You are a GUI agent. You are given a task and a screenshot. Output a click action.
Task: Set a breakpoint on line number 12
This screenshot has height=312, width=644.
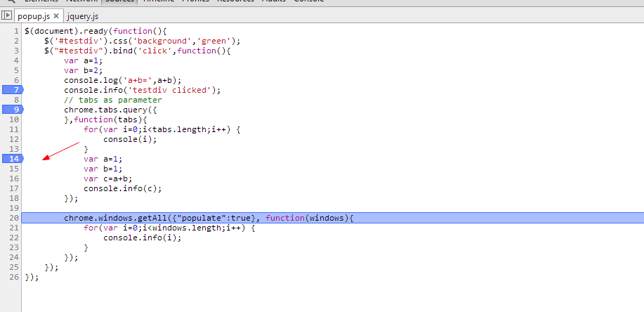tap(14, 139)
